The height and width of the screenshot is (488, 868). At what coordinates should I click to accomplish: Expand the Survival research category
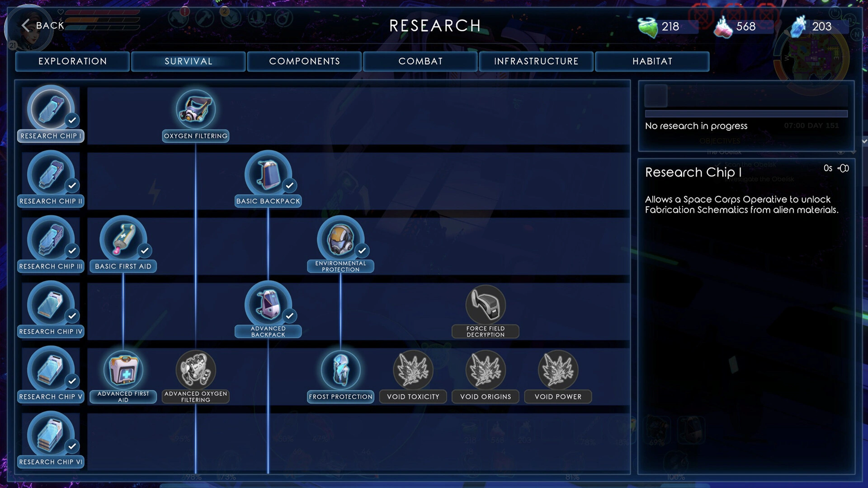pyautogui.click(x=189, y=61)
